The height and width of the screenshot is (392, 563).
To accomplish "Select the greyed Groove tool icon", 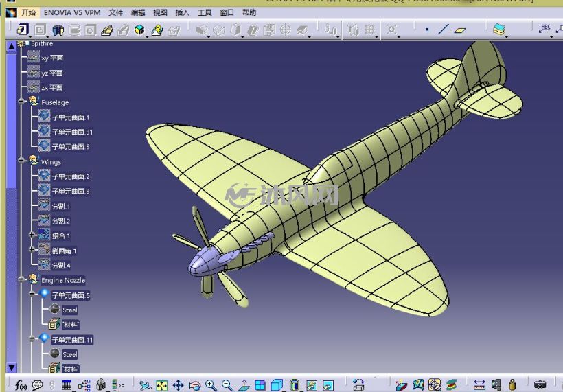I will (x=74, y=30).
